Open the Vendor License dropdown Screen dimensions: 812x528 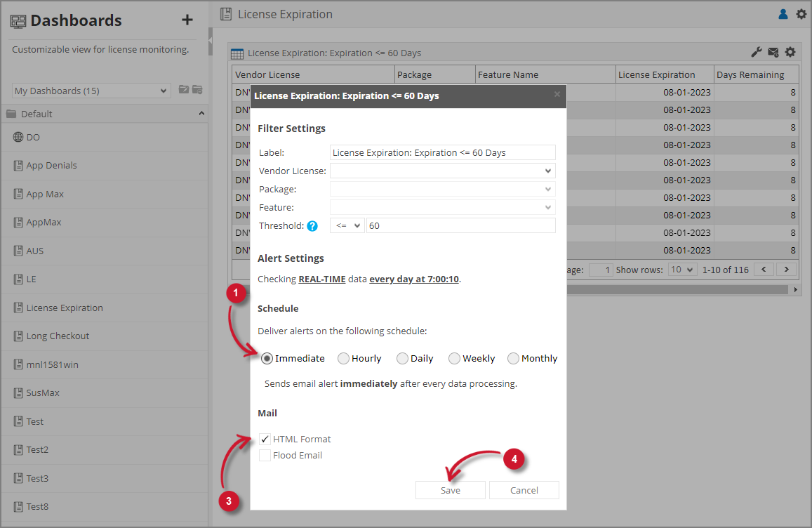443,171
